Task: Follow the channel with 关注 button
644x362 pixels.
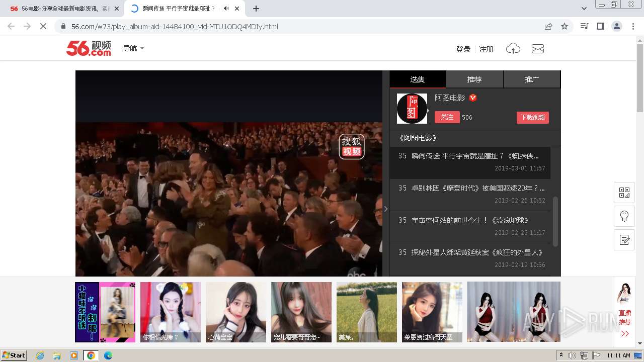Action: coord(447,117)
